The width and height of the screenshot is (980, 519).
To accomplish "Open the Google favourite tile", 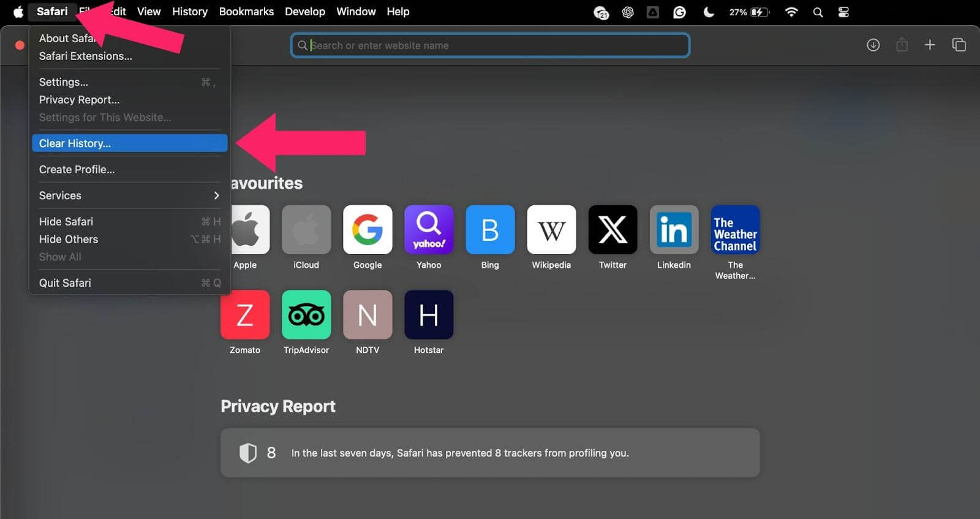I will point(367,229).
